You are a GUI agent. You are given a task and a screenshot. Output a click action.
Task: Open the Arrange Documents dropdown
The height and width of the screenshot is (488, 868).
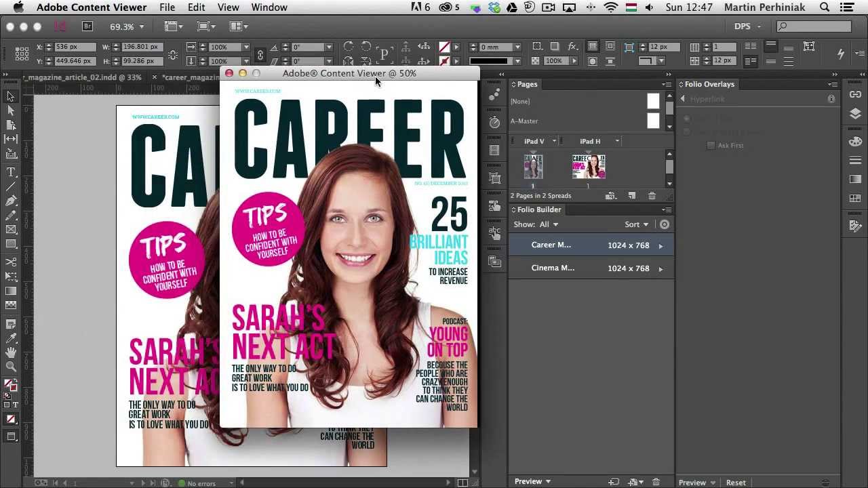click(x=240, y=26)
